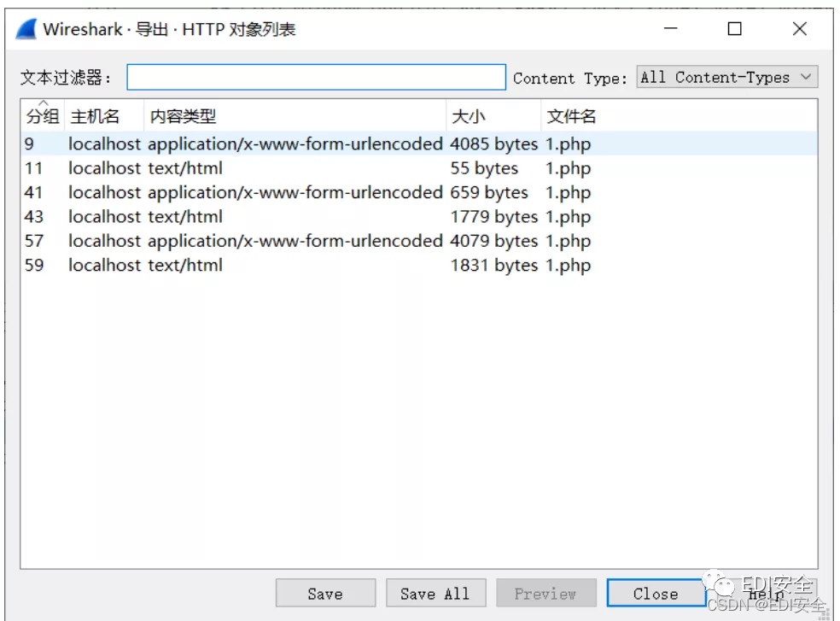Sort by the 大小 column header
Screen dimensions: 840x621
point(493,115)
